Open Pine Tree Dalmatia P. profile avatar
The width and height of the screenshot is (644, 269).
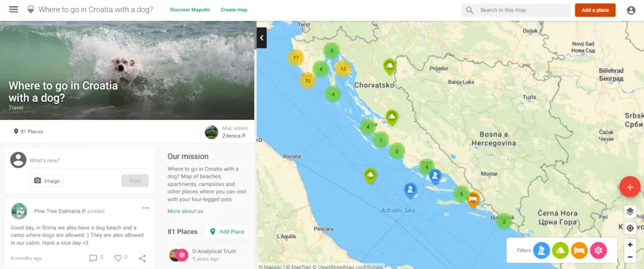[19, 211]
